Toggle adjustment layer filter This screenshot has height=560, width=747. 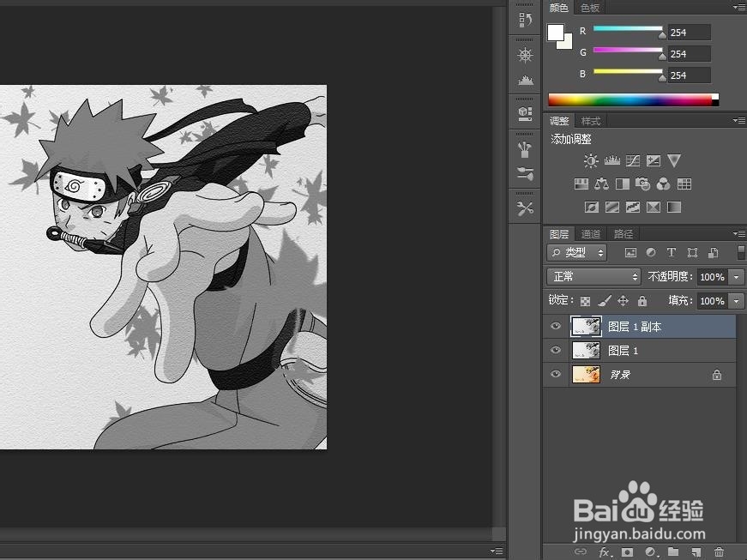pos(651,253)
